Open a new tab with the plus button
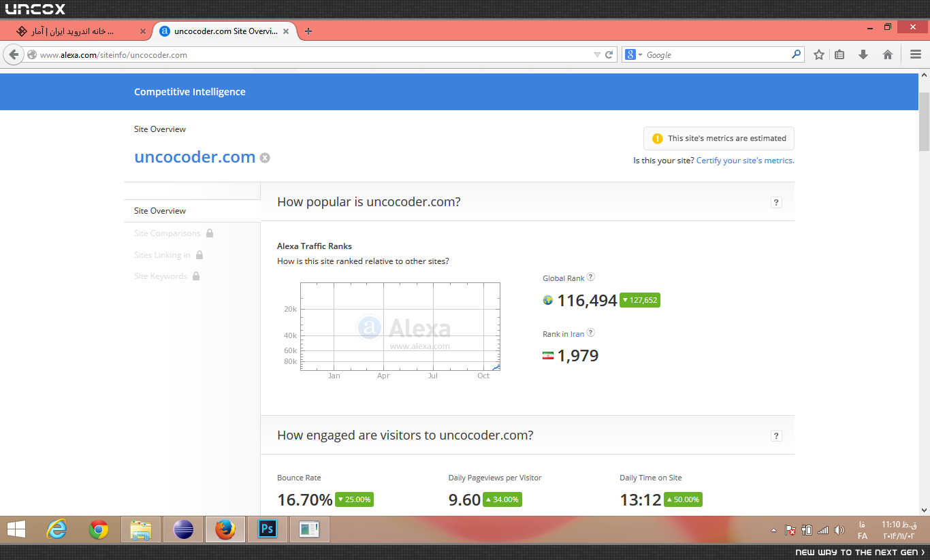Viewport: 930px width, 560px height. pyautogui.click(x=308, y=31)
